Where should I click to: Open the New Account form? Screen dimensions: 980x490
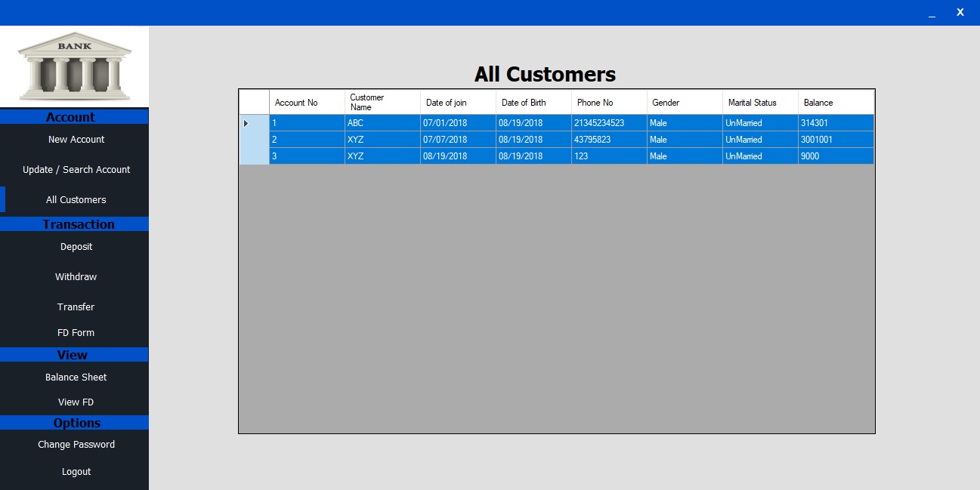(76, 139)
